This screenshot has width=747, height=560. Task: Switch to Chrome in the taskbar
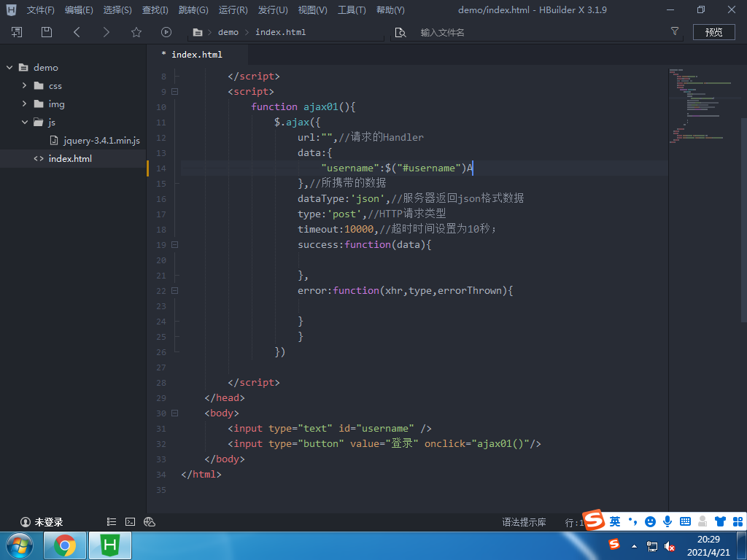(x=65, y=545)
